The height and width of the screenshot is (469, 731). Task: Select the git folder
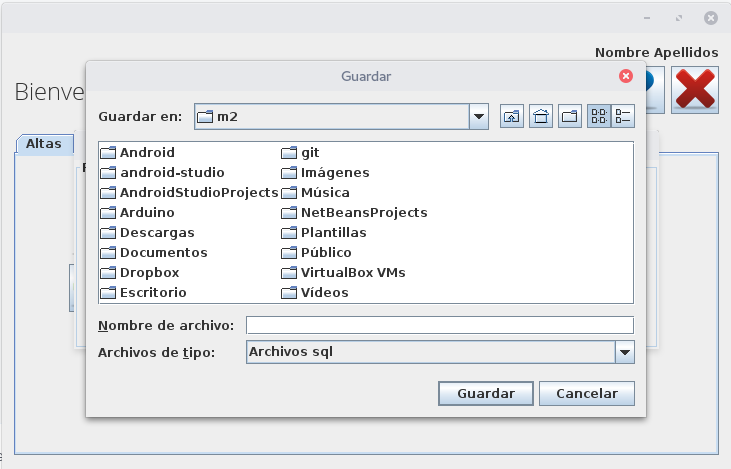309,153
